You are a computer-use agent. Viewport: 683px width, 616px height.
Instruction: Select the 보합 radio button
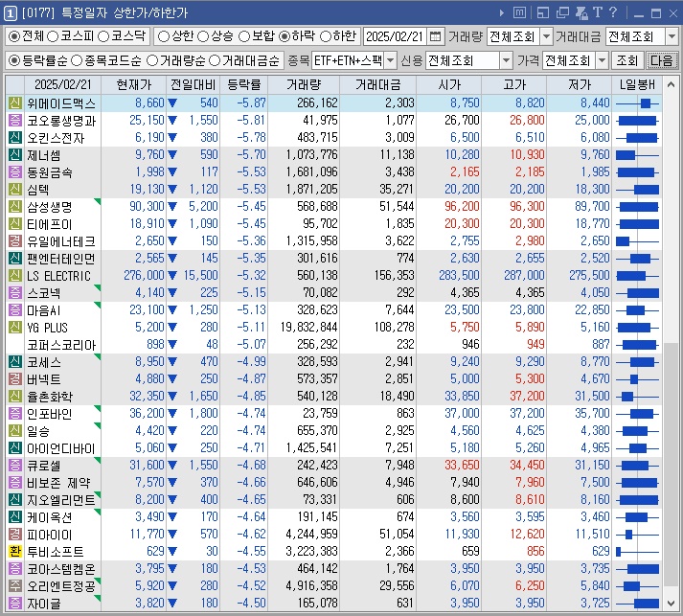pos(244,36)
